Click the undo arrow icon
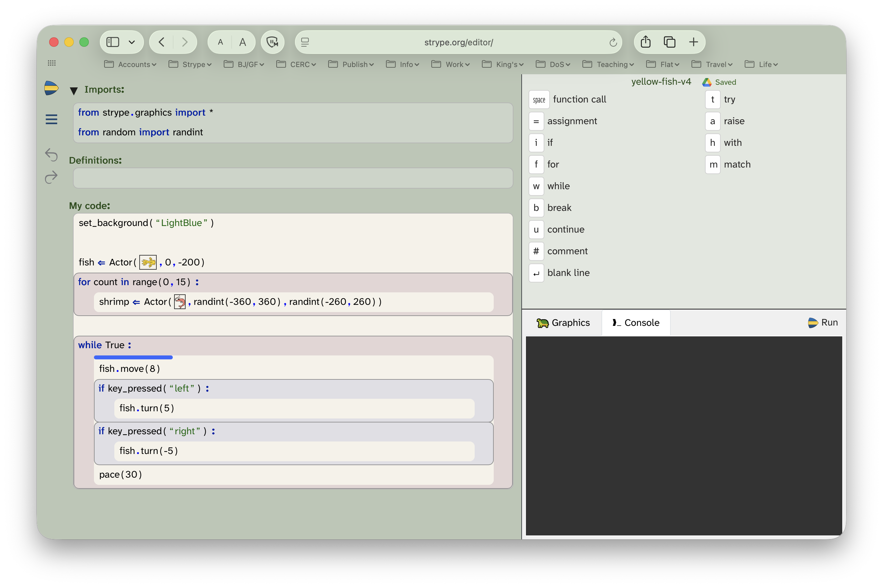 click(x=51, y=154)
